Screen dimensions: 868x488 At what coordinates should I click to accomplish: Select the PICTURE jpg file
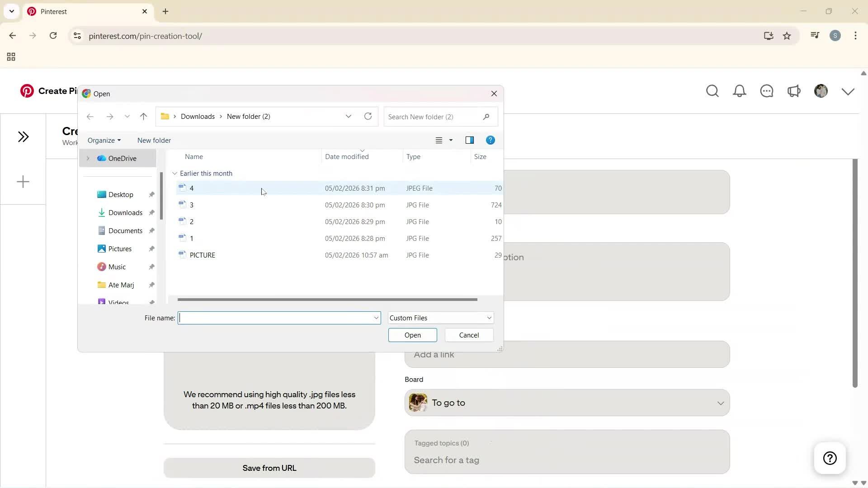pyautogui.click(x=203, y=255)
